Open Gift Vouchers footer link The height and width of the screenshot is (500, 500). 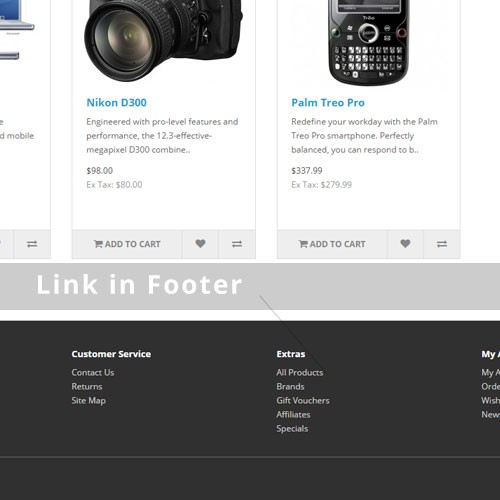(303, 400)
